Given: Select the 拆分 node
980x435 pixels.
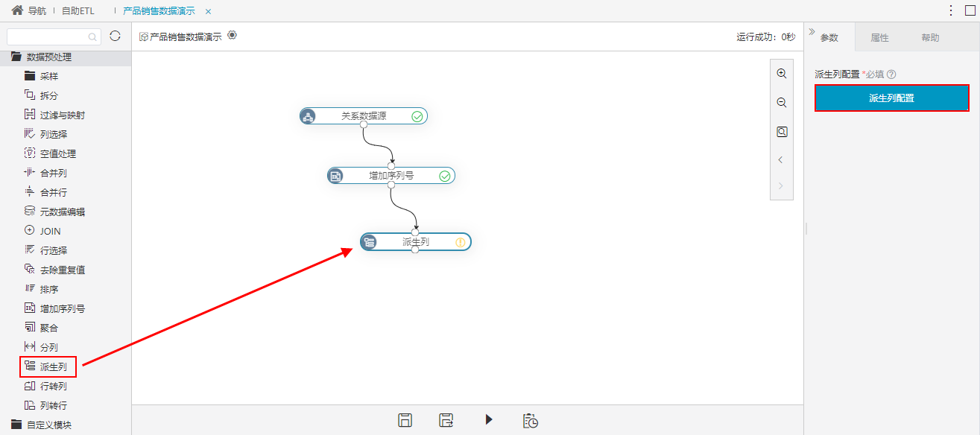Looking at the screenshot, I should (42, 95).
